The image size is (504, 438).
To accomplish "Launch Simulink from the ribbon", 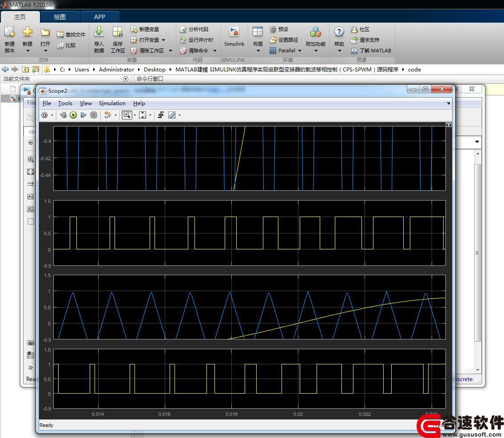I will pos(234,37).
